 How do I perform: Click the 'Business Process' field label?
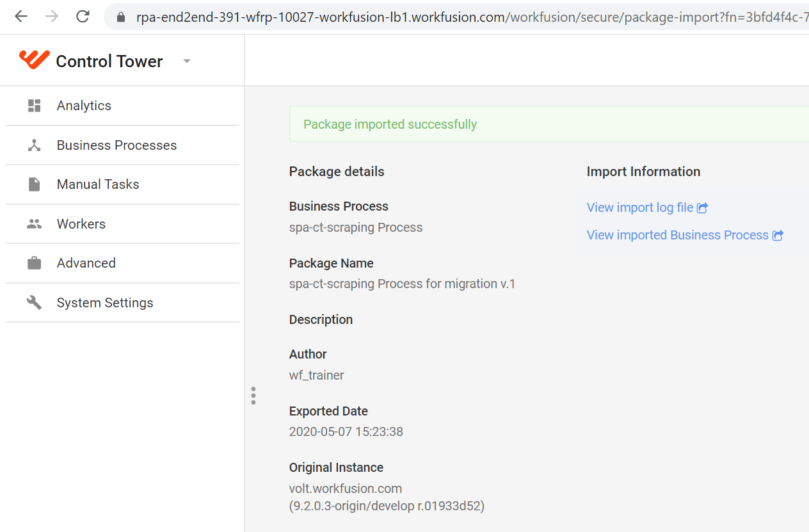coord(339,206)
